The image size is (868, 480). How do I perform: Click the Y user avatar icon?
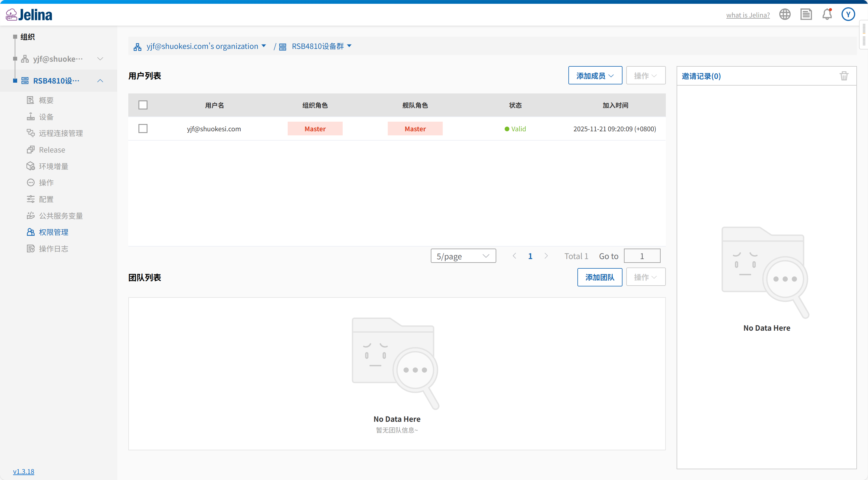tap(848, 15)
